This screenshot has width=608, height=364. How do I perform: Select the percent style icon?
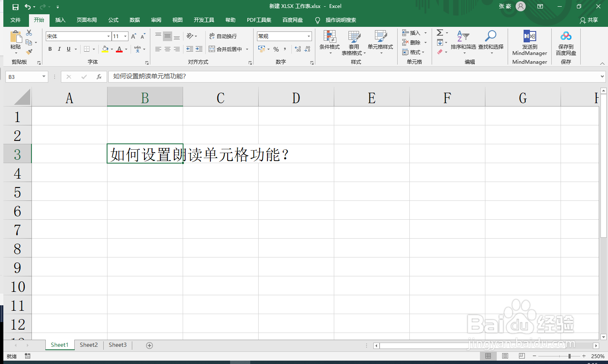tap(275, 49)
